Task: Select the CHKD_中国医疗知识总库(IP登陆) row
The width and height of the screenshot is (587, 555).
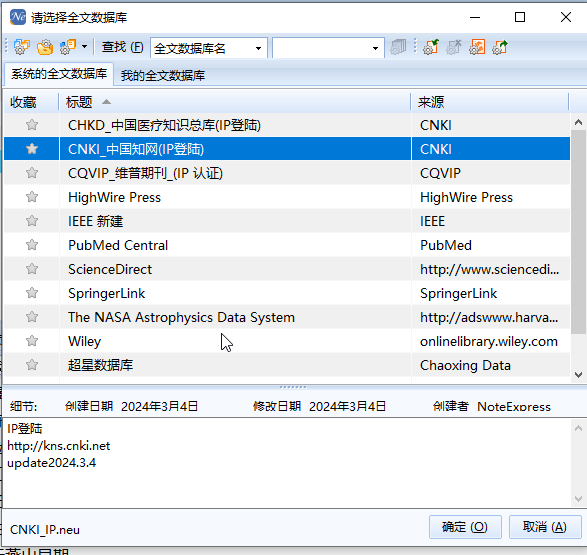Action: 287,125
